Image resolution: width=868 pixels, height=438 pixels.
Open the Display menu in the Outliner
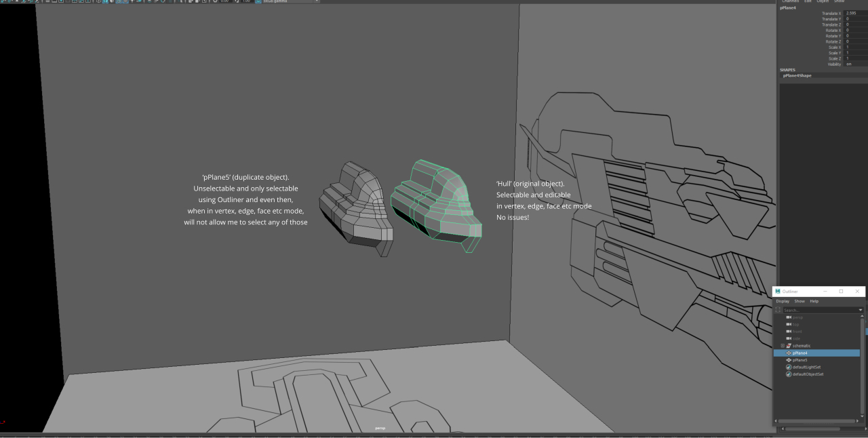coord(783,301)
